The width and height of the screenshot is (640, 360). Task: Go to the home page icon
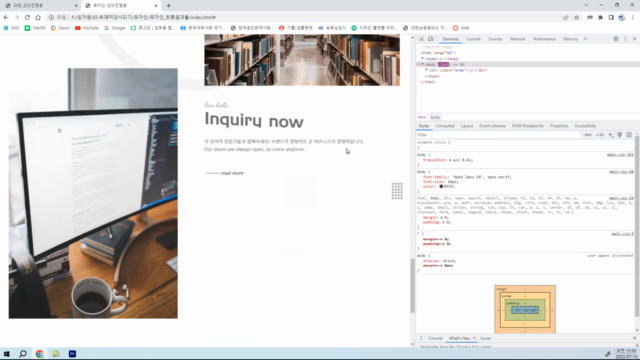tap(38, 18)
